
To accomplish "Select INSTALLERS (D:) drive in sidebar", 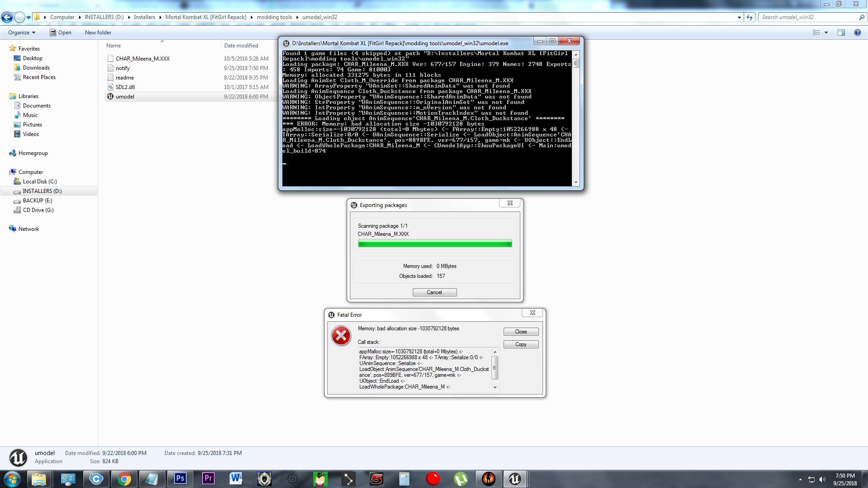I will point(42,191).
